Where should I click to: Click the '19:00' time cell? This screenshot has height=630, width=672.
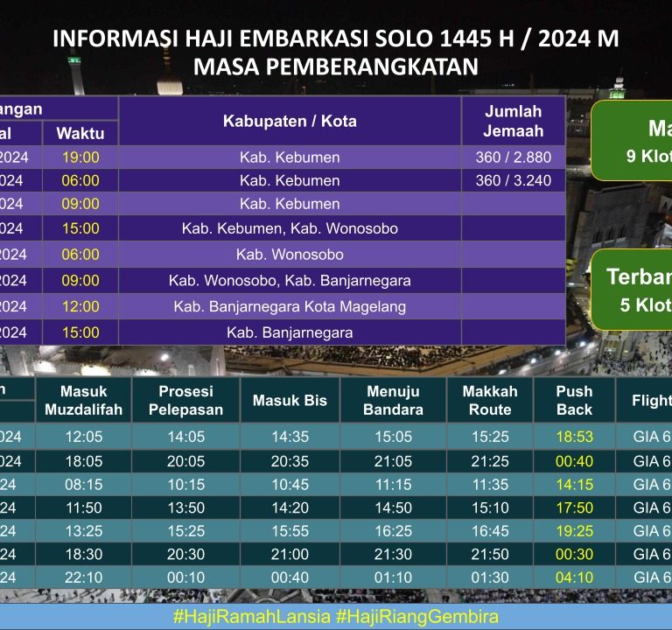tap(80, 157)
